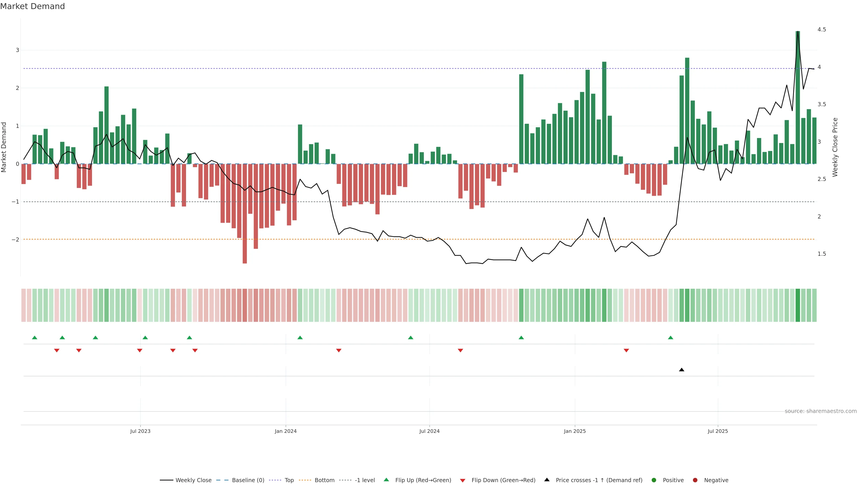Click flip-up green triangle near Jan 2024
Viewport: 868px width, 488px height.
tap(300, 338)
